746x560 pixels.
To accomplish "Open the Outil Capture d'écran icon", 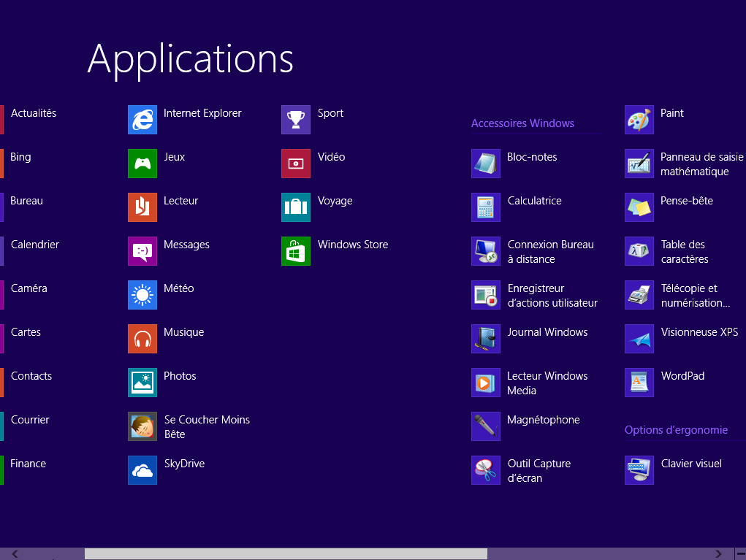I will click(486, 470).
